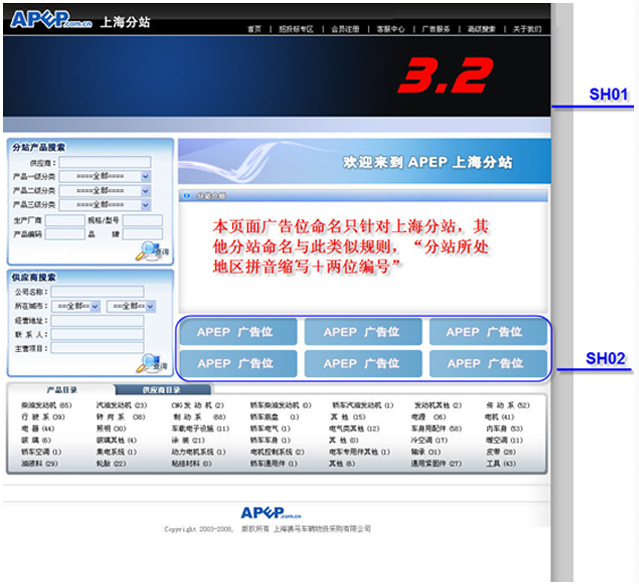This screenshot has height=584, width=639.
Task: Click the top-left APEP 广告位 banner
Action: (x=238, y=332)
